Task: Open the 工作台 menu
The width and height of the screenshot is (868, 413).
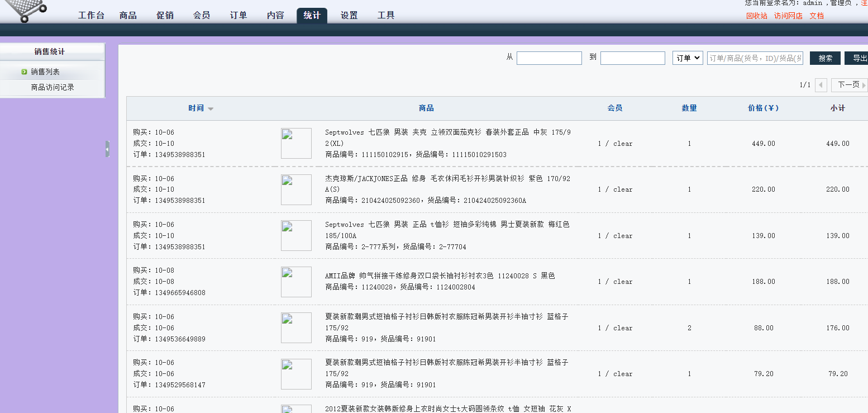Action: point(91,15)
